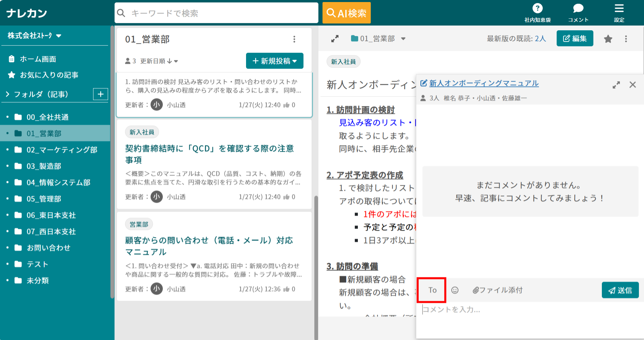
Task: Open the 設定 menu icon
Action: click(x=619, y=8)
